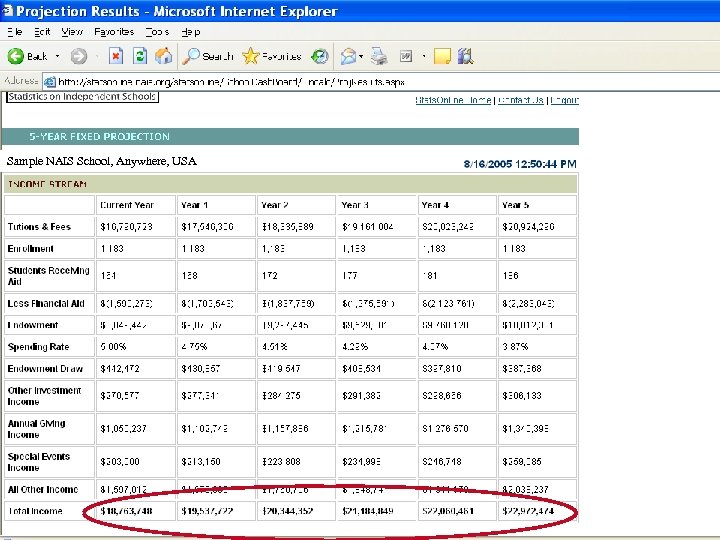Stop page loading with the red X icon

116,56
